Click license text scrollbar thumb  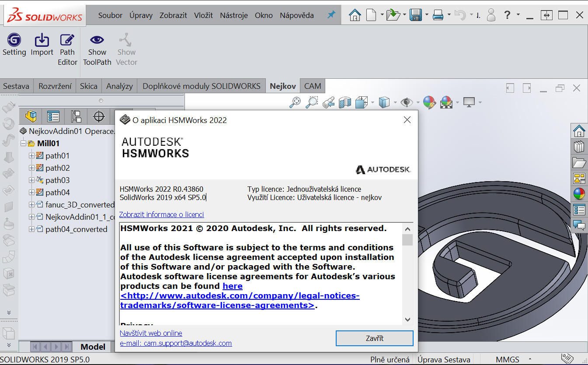(407, 240)
